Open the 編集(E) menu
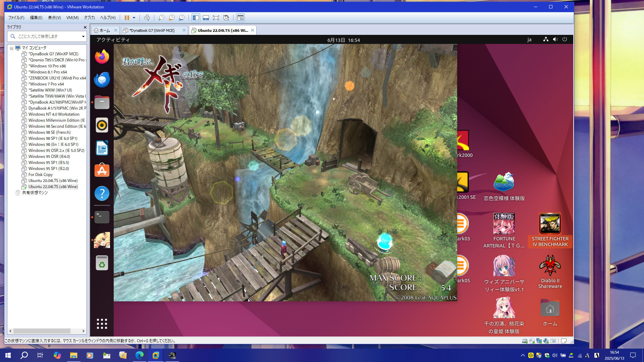This screenshot has width=644, height=362. (x=36, y=18)
